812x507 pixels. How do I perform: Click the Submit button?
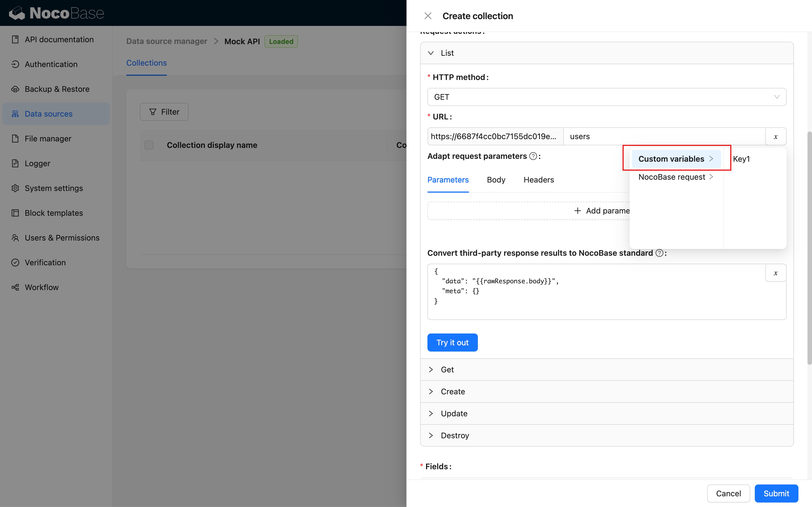tap(776, 493)
